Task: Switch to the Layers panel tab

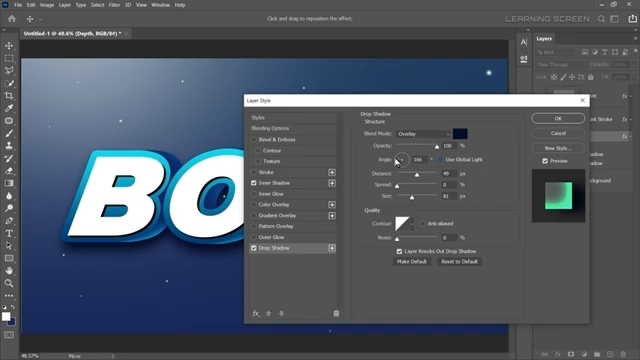Action: coord(544,39)
